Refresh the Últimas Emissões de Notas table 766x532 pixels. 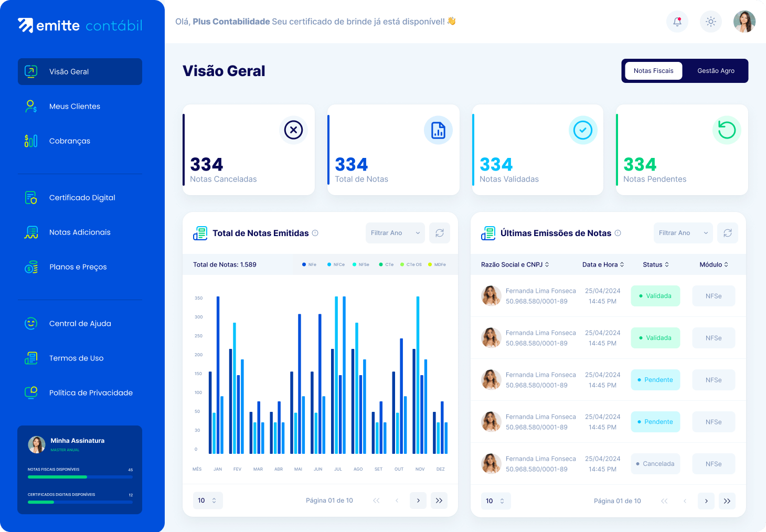(x=727, y=233)
